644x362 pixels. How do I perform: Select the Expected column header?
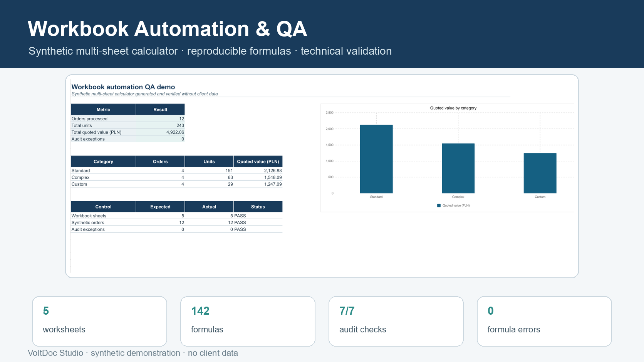click(160, 207)
